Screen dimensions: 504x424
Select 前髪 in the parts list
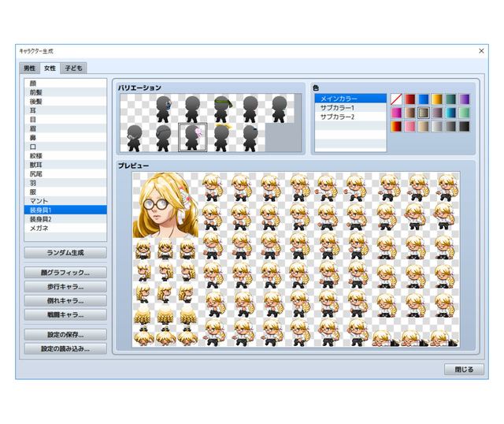tap(65, 92)
